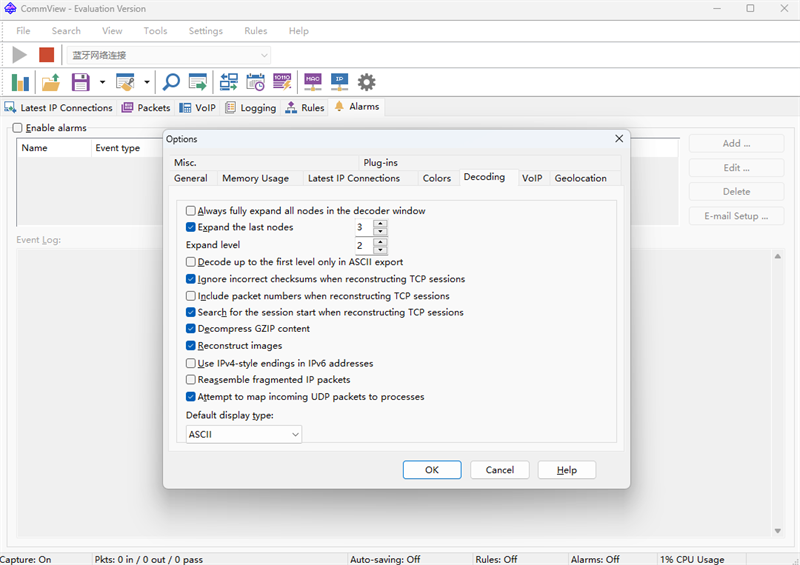800x565 pixels.
Task: Open MAC aliases icon
Action: (x=313, y=82)
